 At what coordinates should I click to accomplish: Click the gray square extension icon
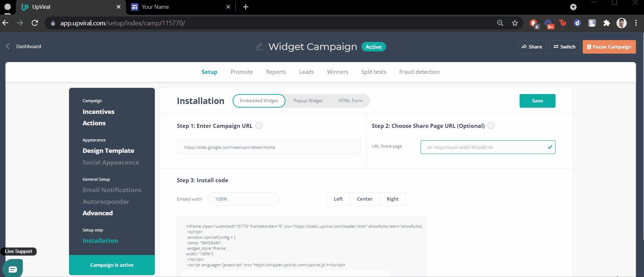click(592, 23)
